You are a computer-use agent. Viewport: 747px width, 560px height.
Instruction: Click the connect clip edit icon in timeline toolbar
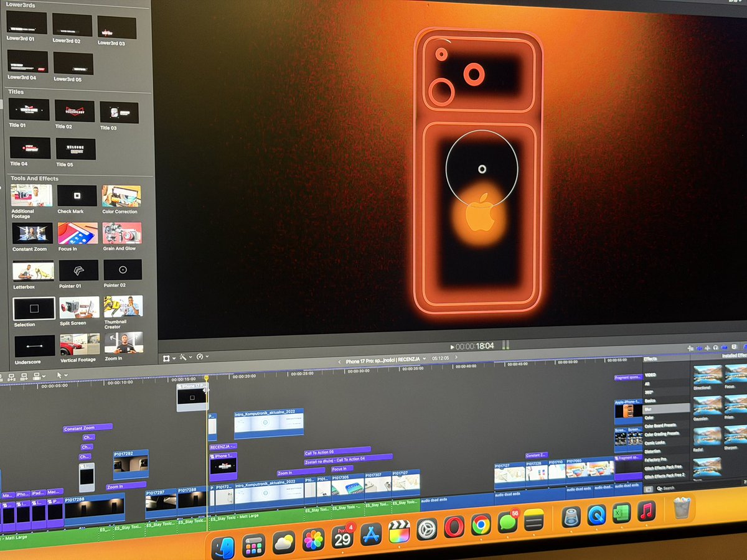pos(1,377)
